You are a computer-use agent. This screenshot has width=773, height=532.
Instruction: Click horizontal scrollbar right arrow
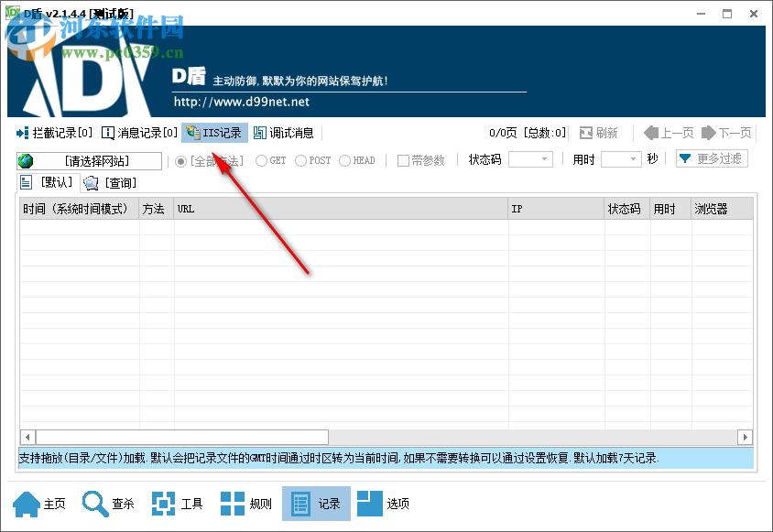[x=745, y=437]
